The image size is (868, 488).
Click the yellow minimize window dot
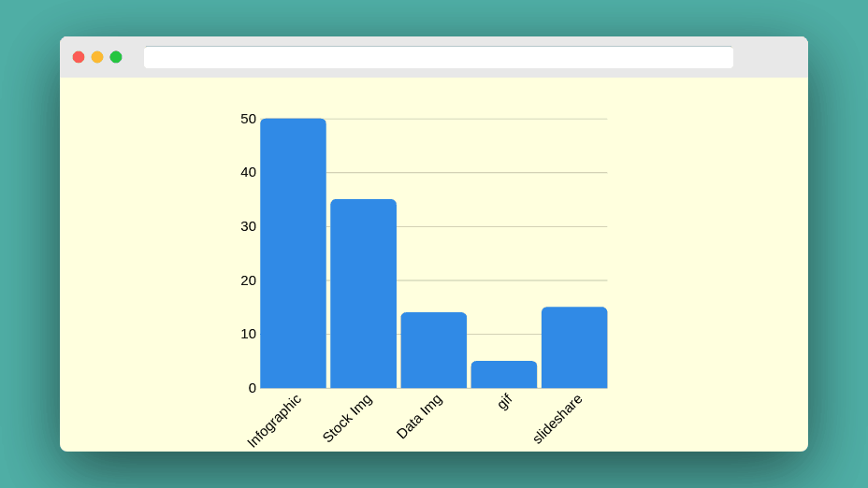[x=97, y=57]
